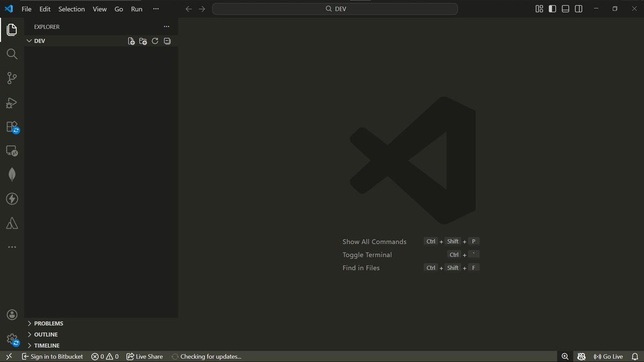Open the Search view in activity bar

(x=12, y=54)
